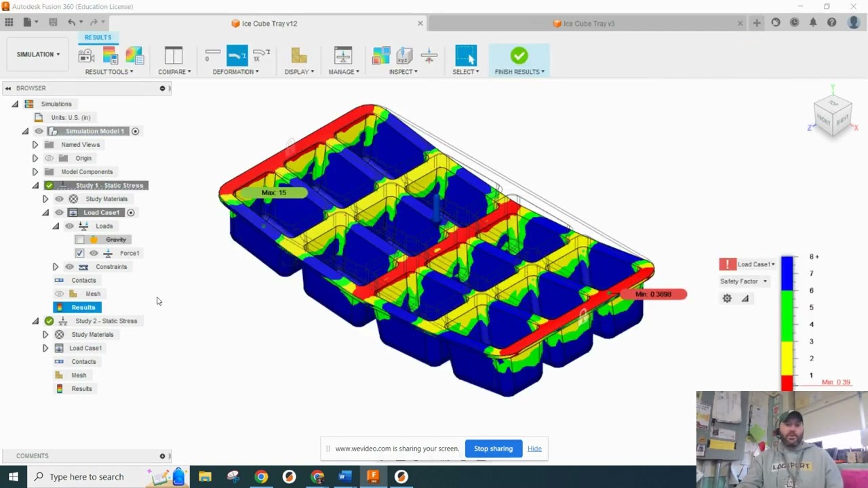Click the safety factor color legend bar
Screen dimensions: 868x488
[x=787, y=323]
